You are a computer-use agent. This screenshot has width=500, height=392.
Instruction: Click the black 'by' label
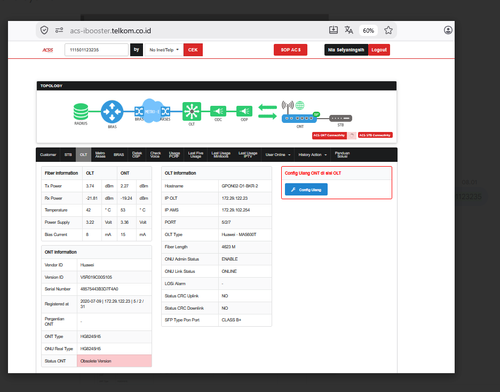pyautogui.click(x=136, y=50)
